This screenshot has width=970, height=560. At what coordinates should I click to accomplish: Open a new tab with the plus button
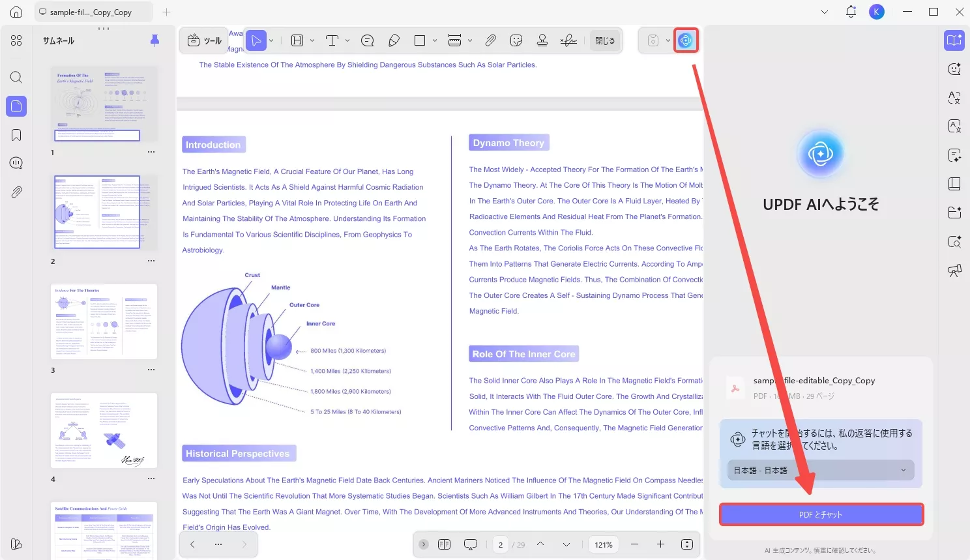[x=166, y=12]
